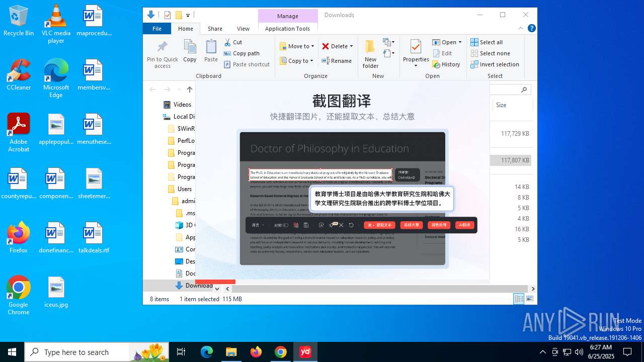Open the Recycle Bin on desktop
Viewport: 644px width, 362px height.
[19, 21]
